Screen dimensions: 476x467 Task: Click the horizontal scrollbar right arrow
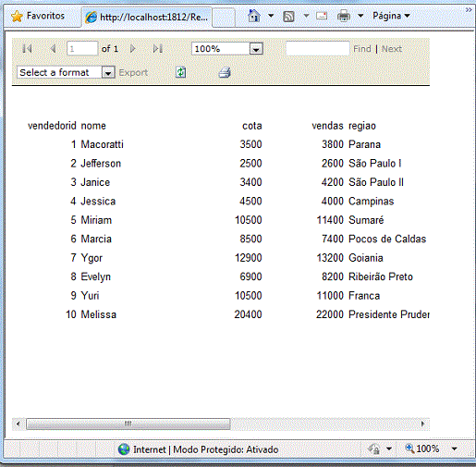click(x=422, y=424)
